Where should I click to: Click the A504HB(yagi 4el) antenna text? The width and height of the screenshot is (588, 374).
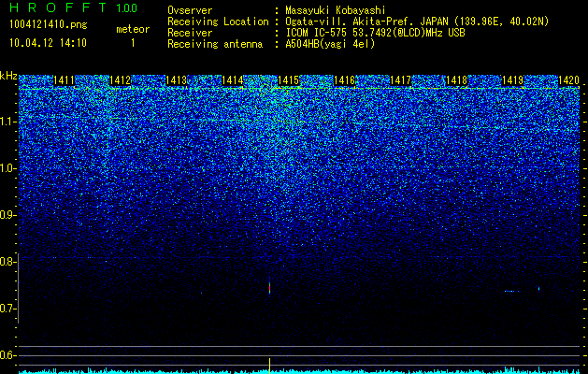coord(330,44)
